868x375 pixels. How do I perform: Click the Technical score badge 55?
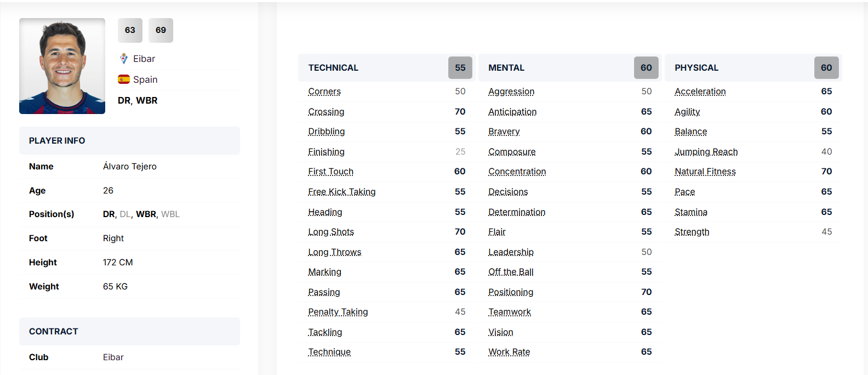[x=460, y=68]
